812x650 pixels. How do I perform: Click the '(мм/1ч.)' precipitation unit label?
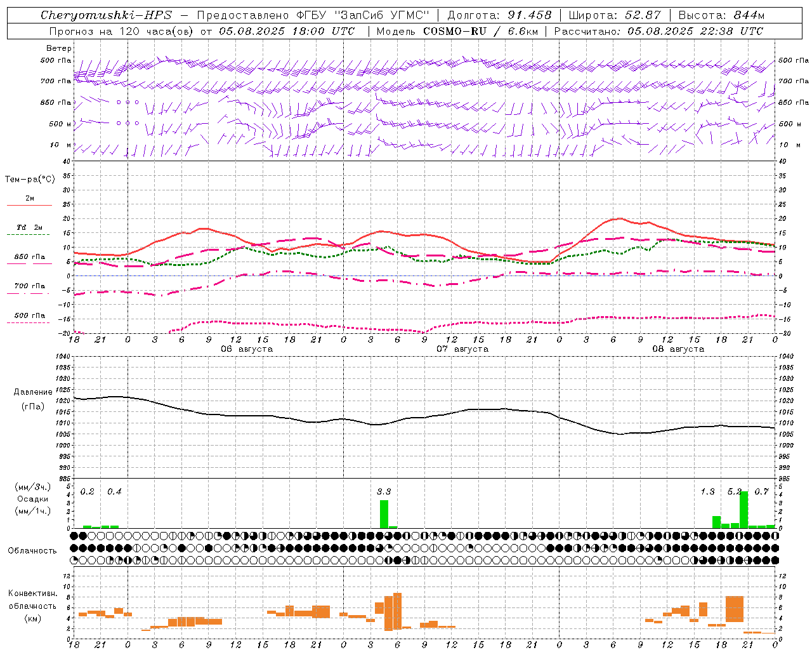pos(33,510)
